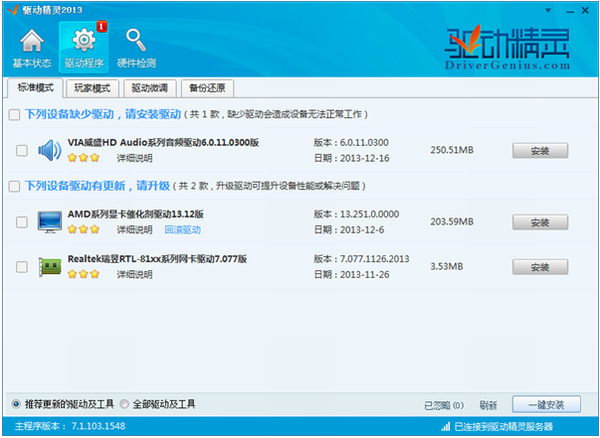Click version text 6.0.11.0300
600x438 pixels.
364,142
